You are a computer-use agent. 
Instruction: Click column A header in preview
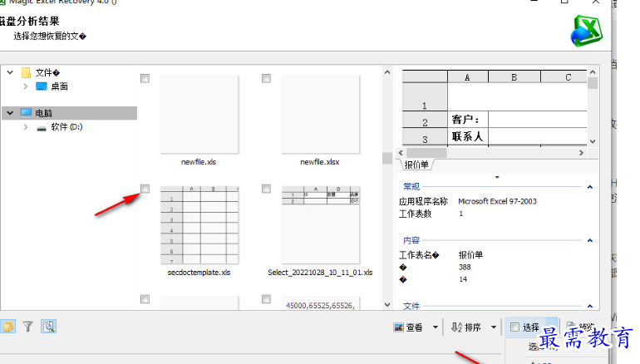click(467, 77)
